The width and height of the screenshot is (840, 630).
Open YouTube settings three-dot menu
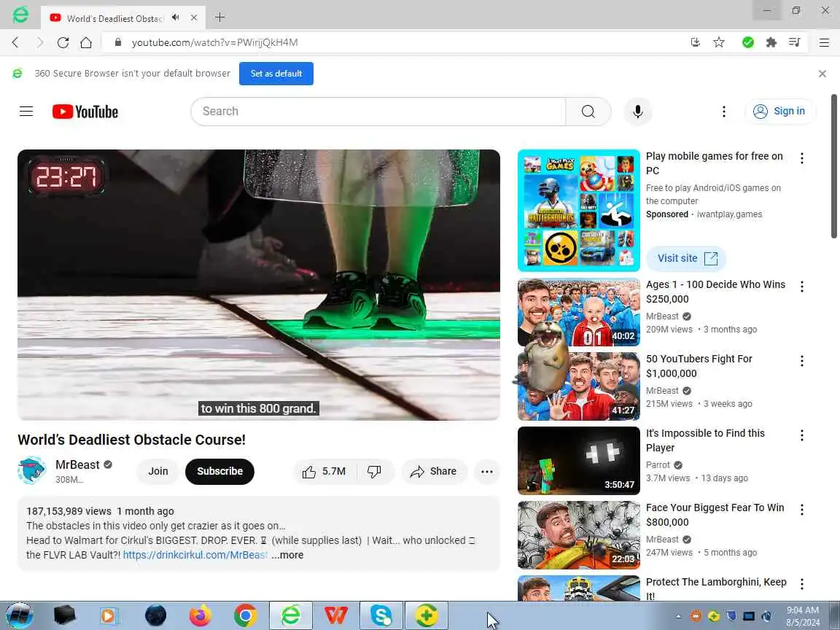point(724,112)
